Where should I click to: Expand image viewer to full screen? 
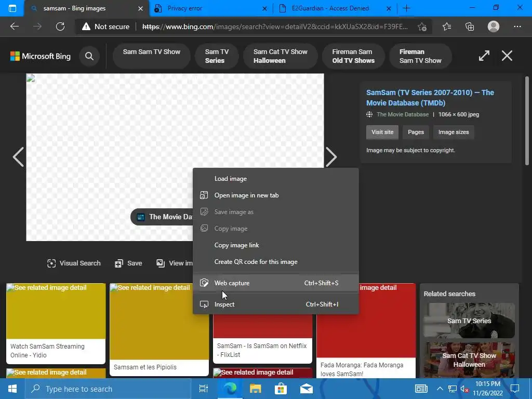[484, 56]
